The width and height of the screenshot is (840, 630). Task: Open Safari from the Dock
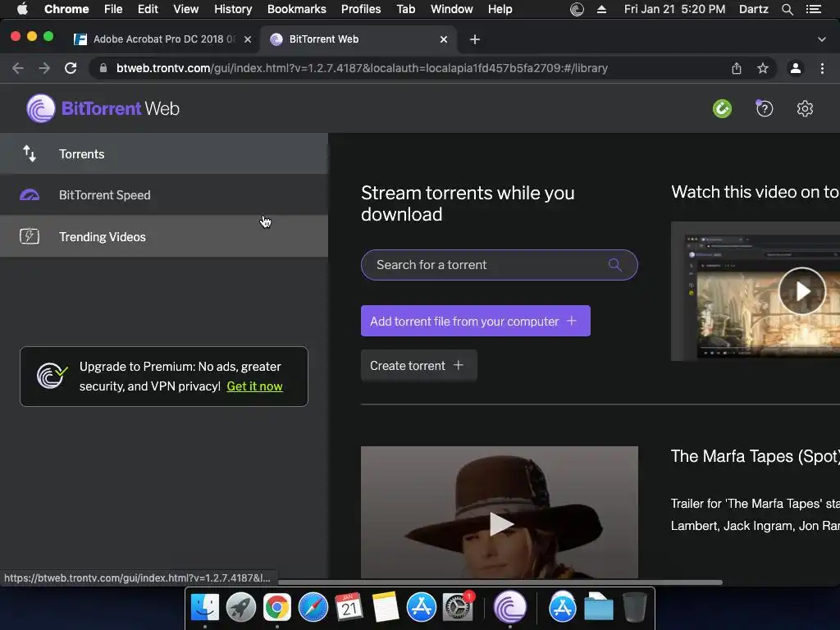313,607
